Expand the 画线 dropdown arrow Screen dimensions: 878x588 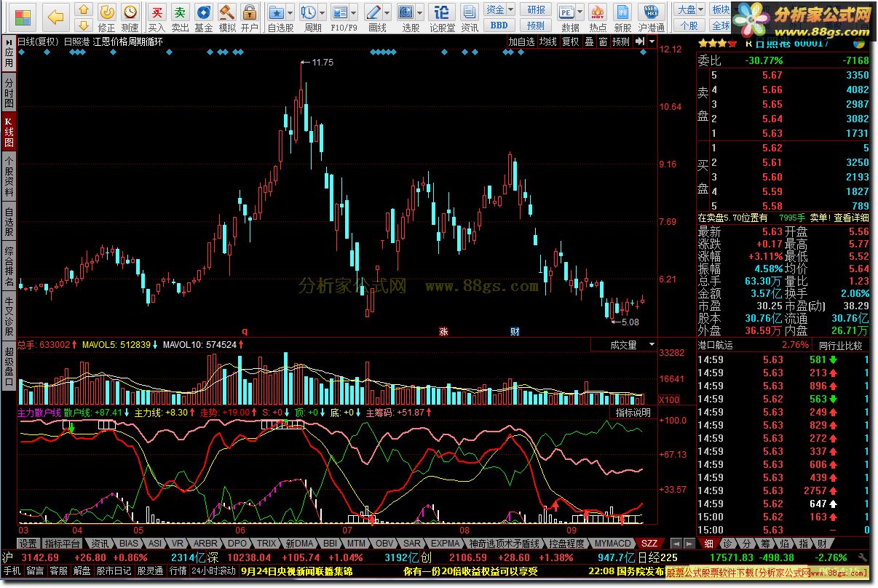pyautogui.click(x=389, y=12)
